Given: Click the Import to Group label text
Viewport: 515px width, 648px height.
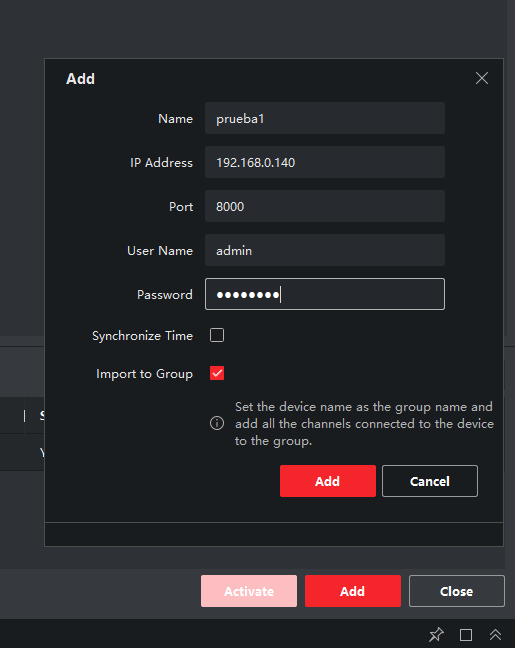Looking at the screenshot, I should [x=144, y=374].
